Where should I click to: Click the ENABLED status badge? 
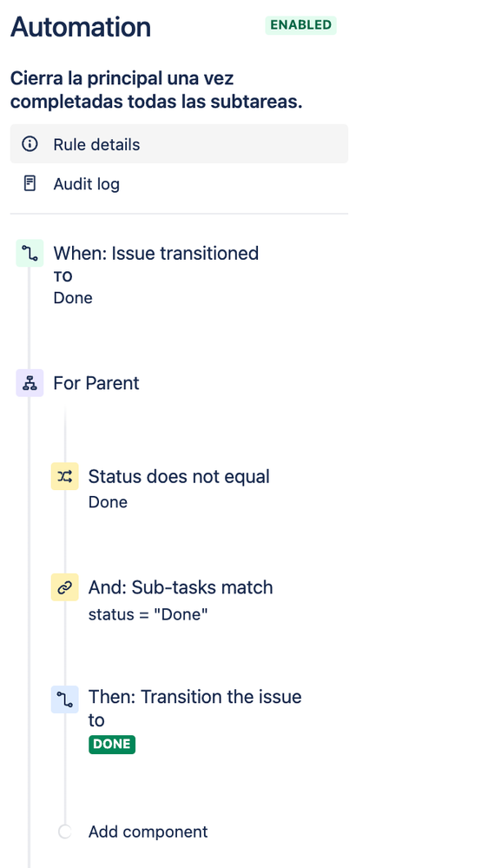(301, 25)
